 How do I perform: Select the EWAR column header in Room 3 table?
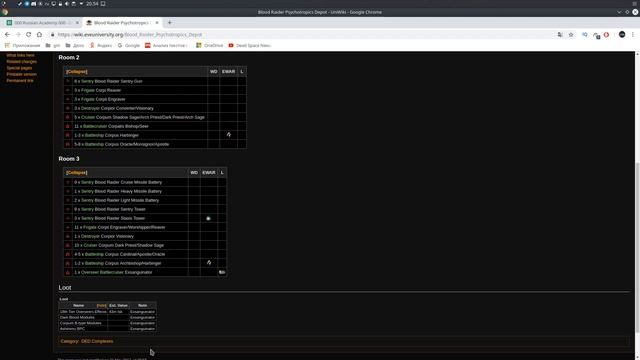pos(209,173)
